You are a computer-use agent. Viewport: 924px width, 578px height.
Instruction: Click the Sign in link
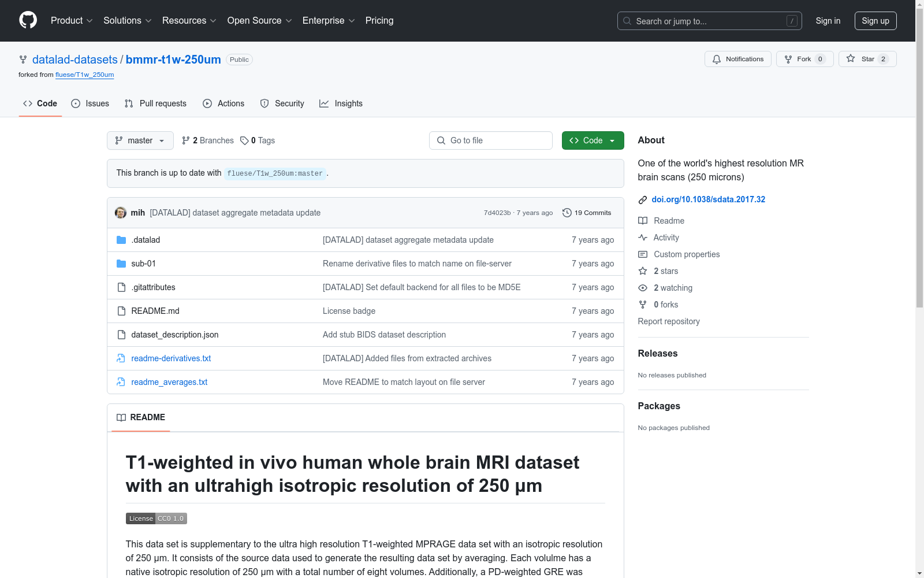click(x=828, y=21)
